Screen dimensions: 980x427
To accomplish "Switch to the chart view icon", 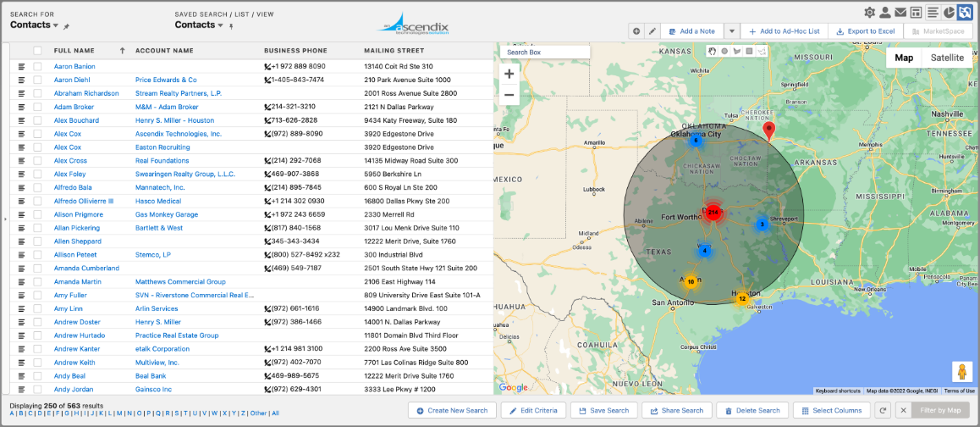I will pos(950,12).
